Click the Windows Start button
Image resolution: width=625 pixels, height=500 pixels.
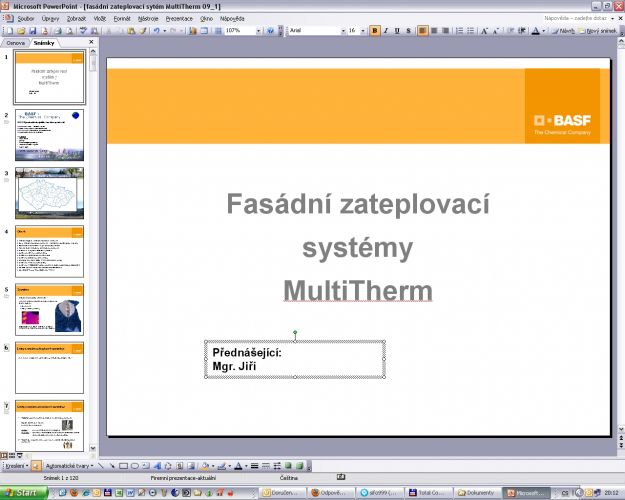point(24,493)
